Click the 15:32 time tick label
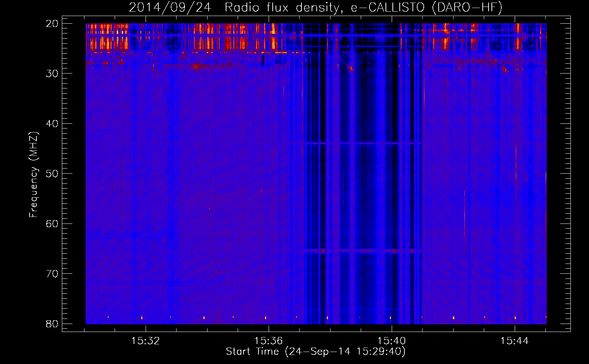The width and height of the screenshot is (589, 364). (x=146, y=341)
